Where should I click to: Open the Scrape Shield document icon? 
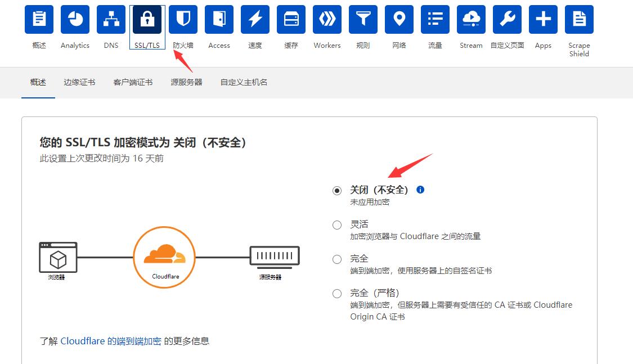[579, 20]
